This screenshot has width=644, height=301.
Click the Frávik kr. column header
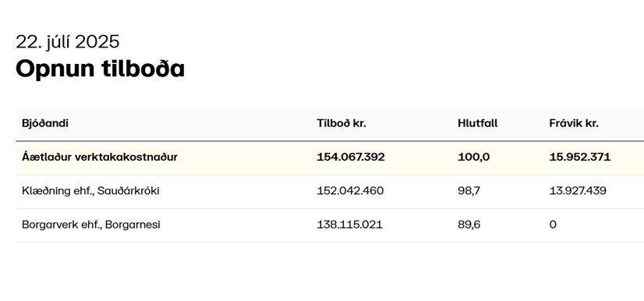click(x=574, y=123)
